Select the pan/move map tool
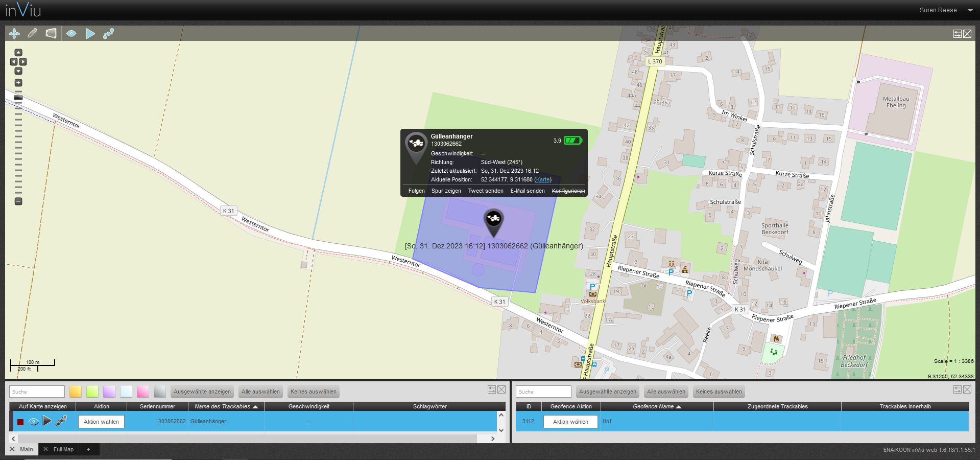 point(14,33)
